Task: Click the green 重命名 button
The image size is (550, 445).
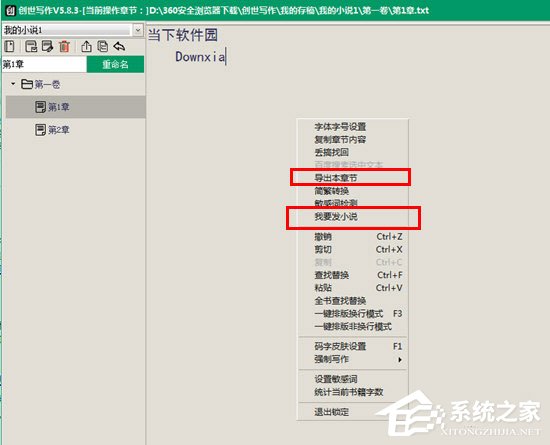Action: (115, 64)
